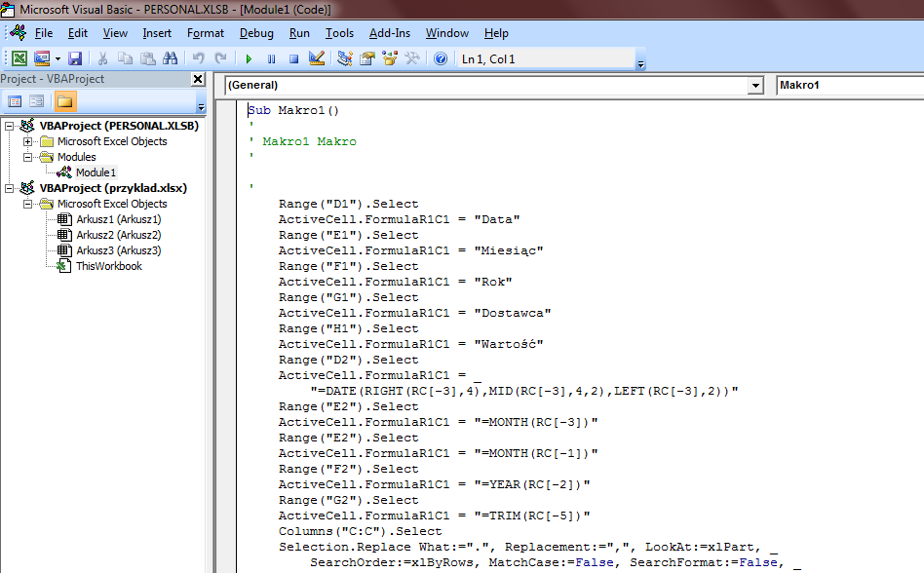The width and height of the screenshot is (924, 573).
Task: Click the 'Sub Makro1()' code line
Action: [293, 110]
